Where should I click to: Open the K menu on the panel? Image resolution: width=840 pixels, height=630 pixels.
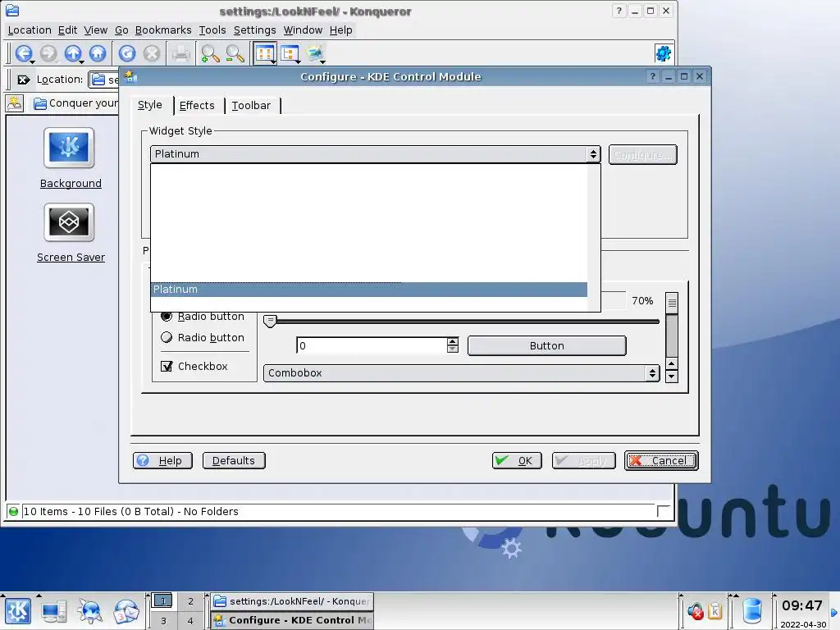coord(17,611)
